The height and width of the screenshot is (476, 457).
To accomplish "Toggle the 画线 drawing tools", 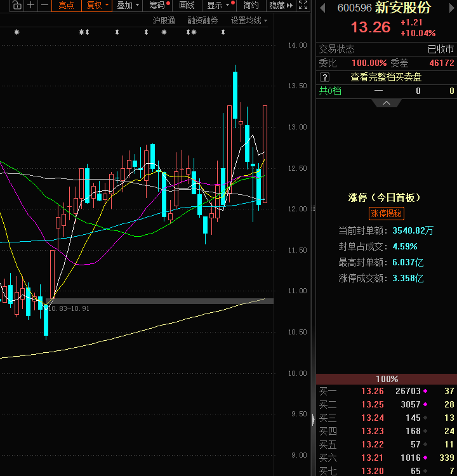I will coord(187,5).
